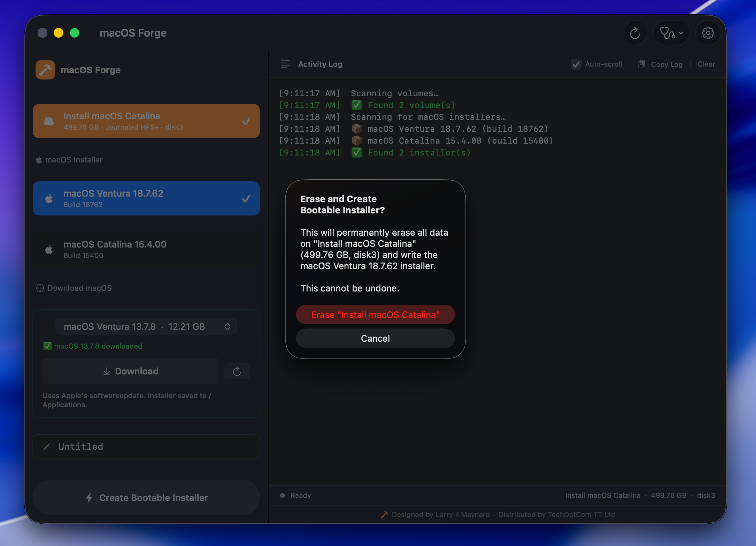Open the stethoscope diagnostics menu
This screenshot has height=546, width=756.
(671, 33)
